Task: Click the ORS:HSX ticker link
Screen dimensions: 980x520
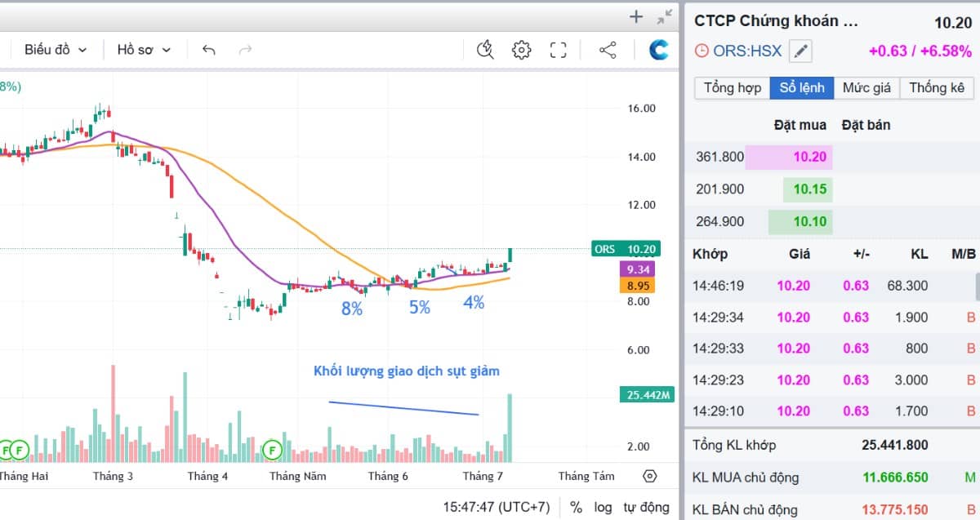Action: (746, 51)
